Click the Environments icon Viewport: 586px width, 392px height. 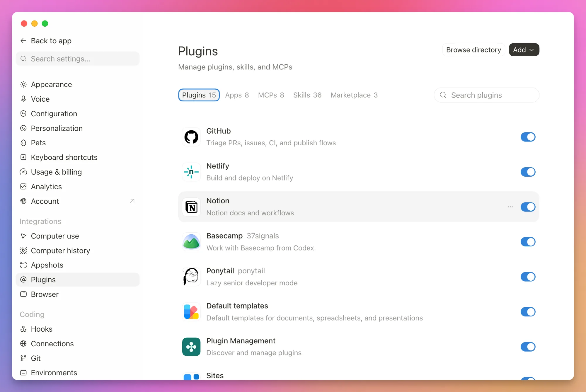[x=23, y=373]
